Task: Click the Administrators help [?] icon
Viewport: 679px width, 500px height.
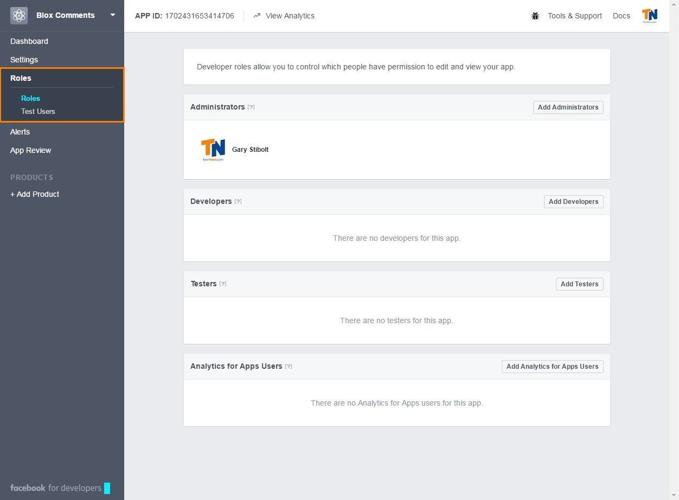Action: pos(251,107)
